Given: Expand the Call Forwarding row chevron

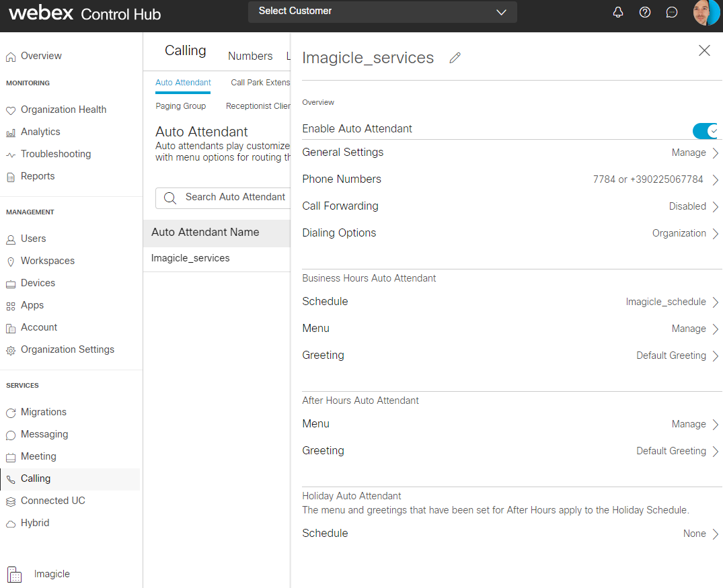Looking at the screenshot, I should tap(715, 207).
